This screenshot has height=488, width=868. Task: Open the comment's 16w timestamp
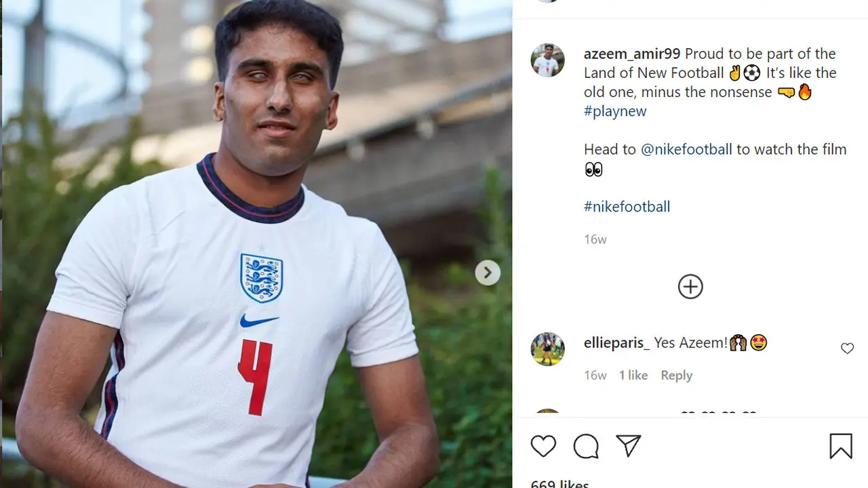tap(595, 375)
